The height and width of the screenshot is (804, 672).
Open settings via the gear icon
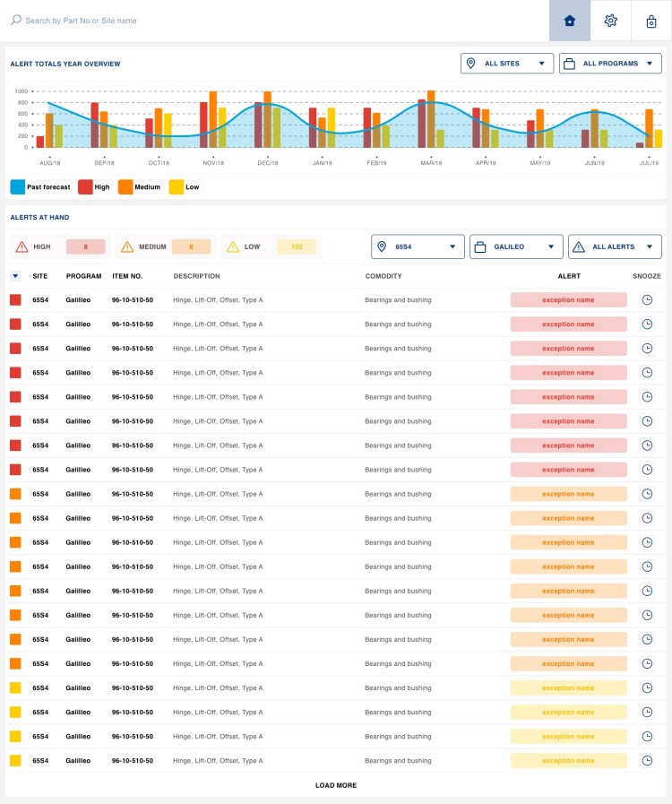[x=610, y=21]
